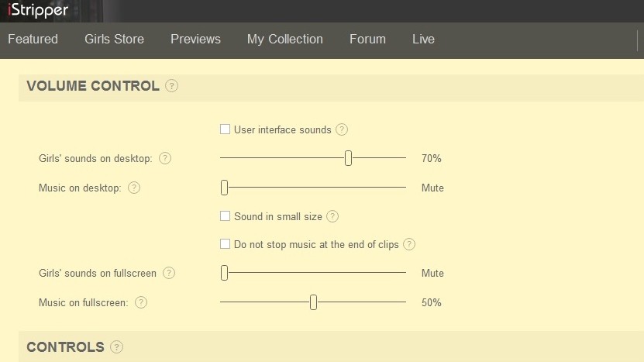Show help for Girls' sounds on desktop

point(165,158)
